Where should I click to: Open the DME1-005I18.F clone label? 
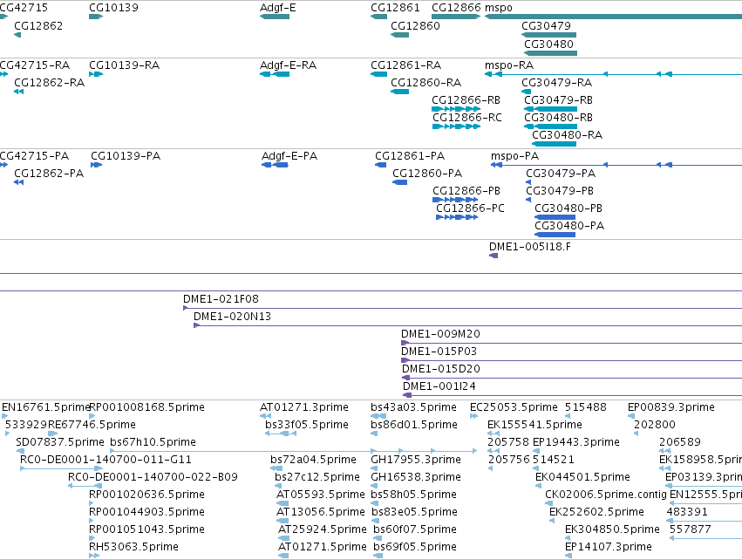[x=529, y=247]
